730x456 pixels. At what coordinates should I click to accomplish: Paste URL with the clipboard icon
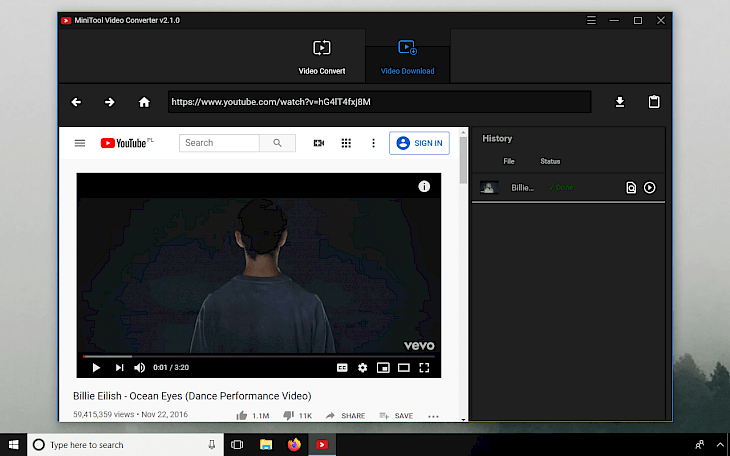click(654, 102)
